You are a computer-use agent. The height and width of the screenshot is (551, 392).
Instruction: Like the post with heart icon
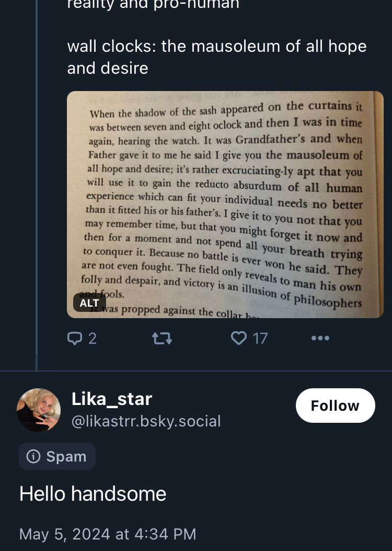(238, 339)
